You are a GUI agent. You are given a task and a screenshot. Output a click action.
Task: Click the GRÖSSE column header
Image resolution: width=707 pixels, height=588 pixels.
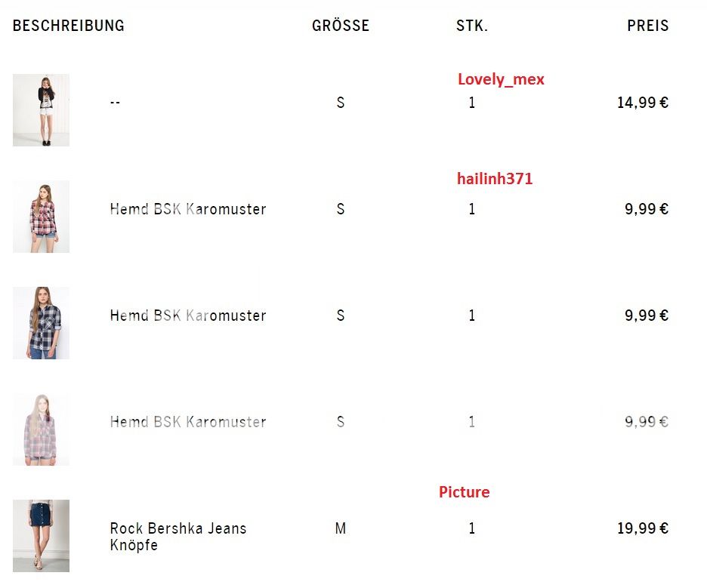click(341, 26)
